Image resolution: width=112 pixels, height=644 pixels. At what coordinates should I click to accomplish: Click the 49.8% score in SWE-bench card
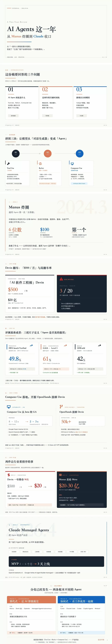(x=15, y=359)
